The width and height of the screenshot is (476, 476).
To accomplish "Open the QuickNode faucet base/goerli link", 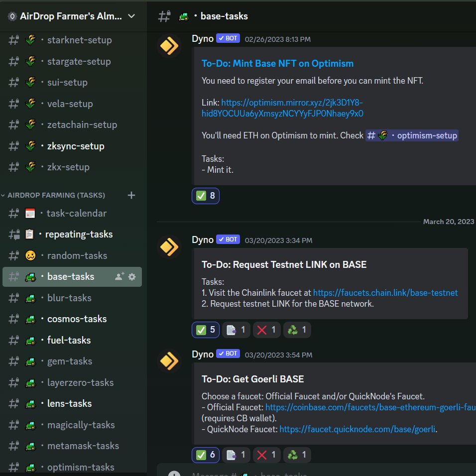I will click(x=357, y=429).
